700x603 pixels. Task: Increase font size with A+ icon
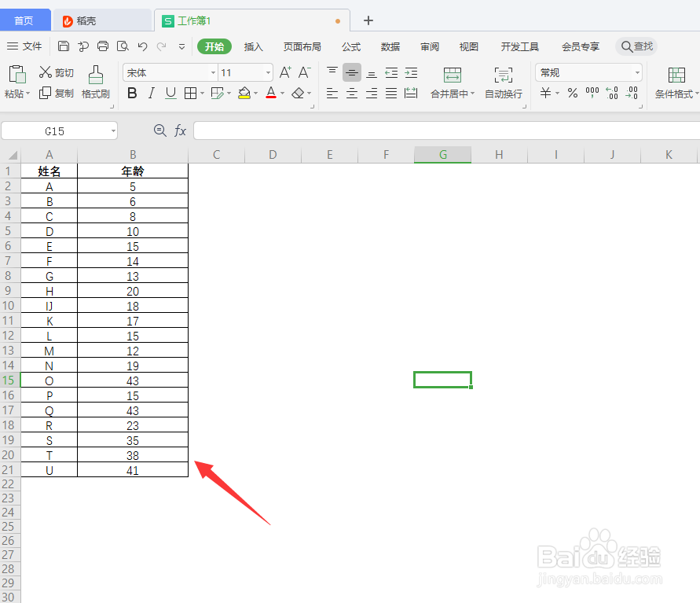coord(285,72)
